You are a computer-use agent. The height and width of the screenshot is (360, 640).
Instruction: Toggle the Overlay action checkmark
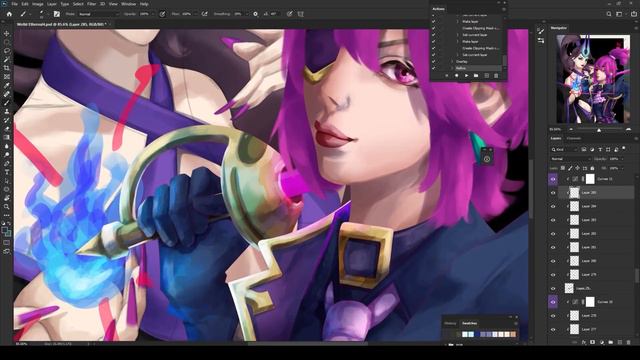pyautogui.click(x=433, y=61)
